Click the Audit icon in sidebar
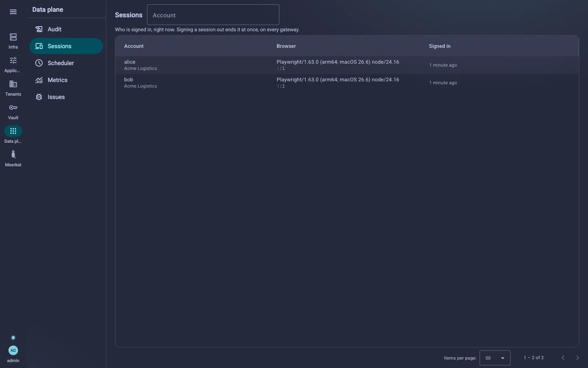Screen dimensions: 588x368 39,29
